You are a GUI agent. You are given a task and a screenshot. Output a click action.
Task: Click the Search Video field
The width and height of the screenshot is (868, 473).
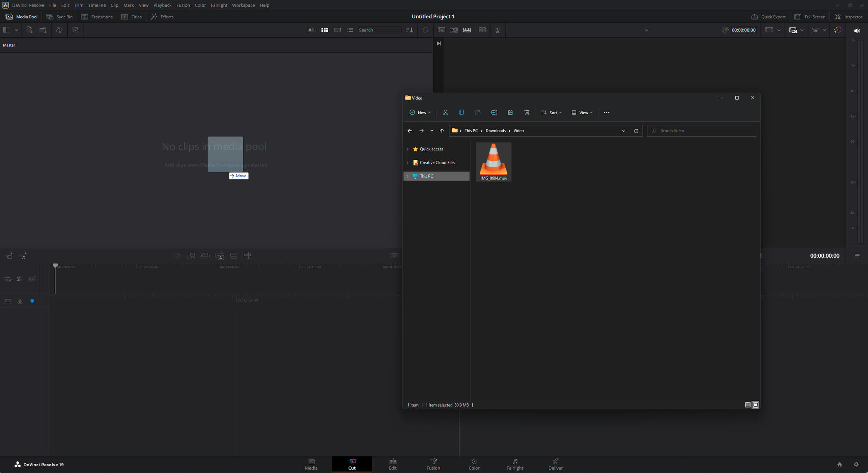coord(701,131)
